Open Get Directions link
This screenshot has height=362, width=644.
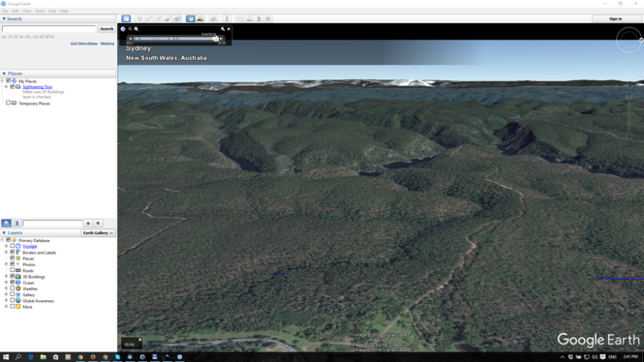(84, 44)
